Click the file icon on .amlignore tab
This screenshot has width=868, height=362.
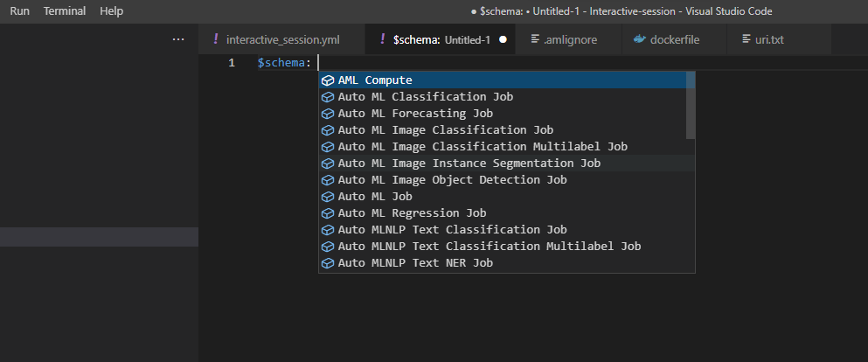click(535, 39)
